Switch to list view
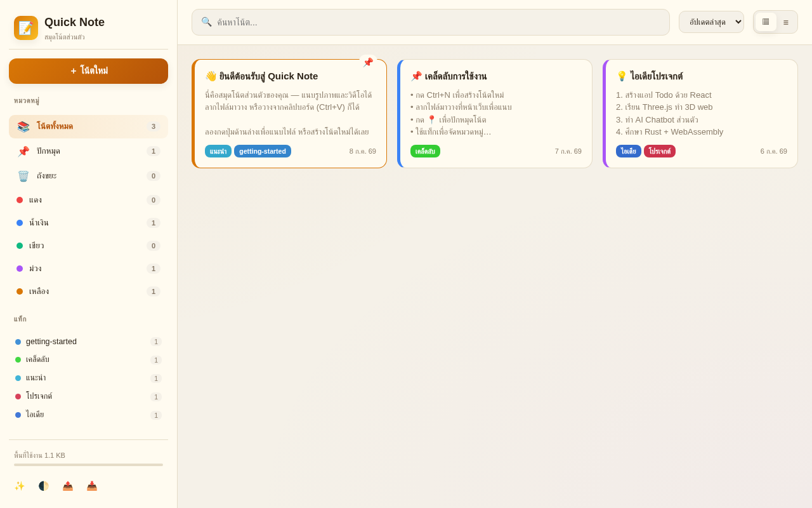This screenshot has height=508, width=812. pyautogui.click(x=786, y=22)
